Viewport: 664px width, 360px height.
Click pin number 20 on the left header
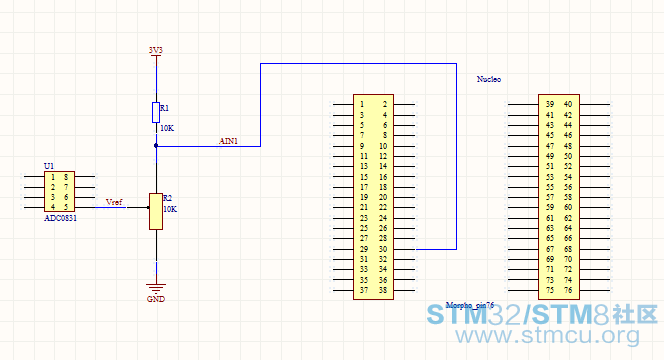pos(383,197)
